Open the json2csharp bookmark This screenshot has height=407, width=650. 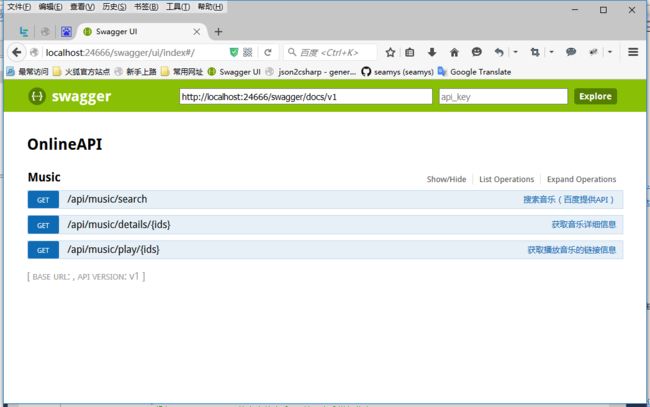pos(311,72)
